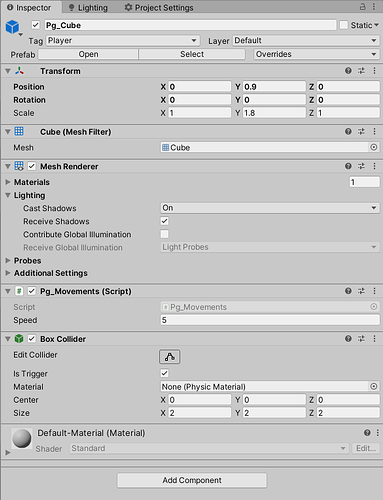Click the Speed field showing 5

pyautogui.click(x=270, y=320)
